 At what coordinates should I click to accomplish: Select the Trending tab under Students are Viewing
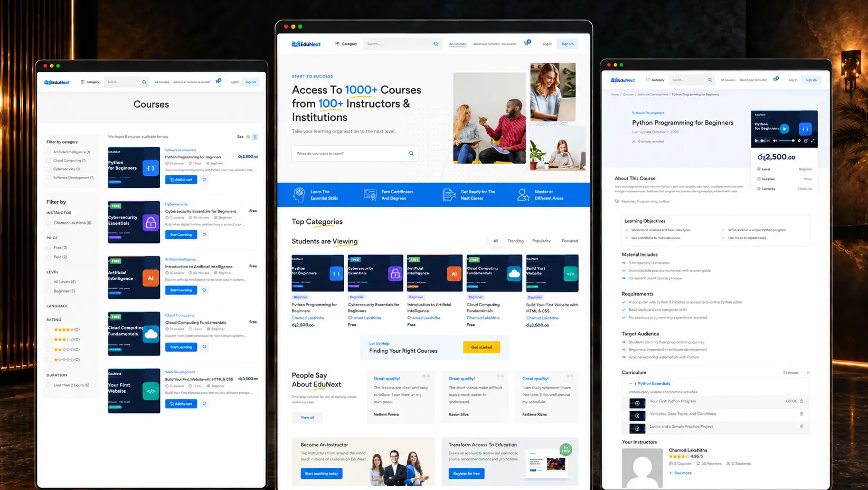click(516, 241)
